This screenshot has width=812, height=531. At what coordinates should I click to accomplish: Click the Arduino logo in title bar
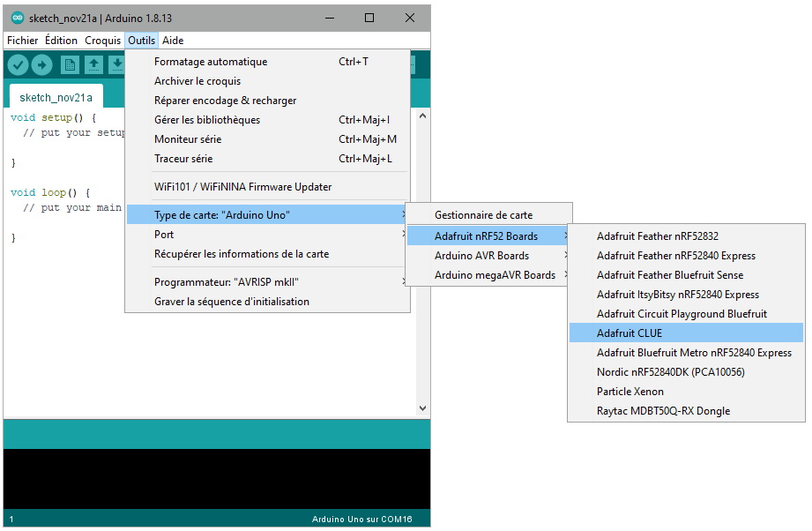tap(18, 18)
